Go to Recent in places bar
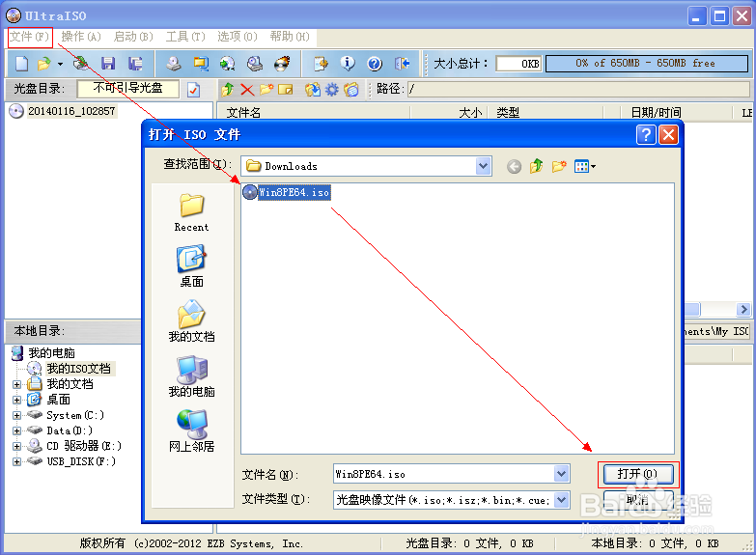The height and width of the screenshot is (555, 756). point(191,213)
